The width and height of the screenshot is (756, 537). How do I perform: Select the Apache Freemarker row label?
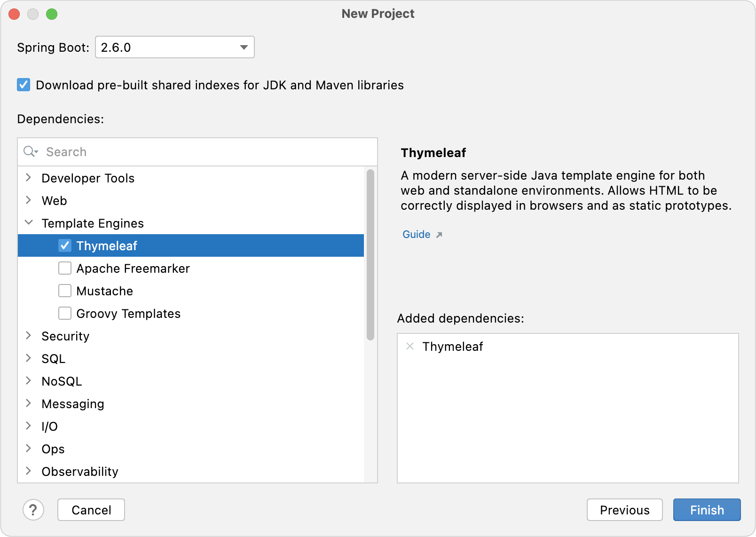(x=133, y=268)
